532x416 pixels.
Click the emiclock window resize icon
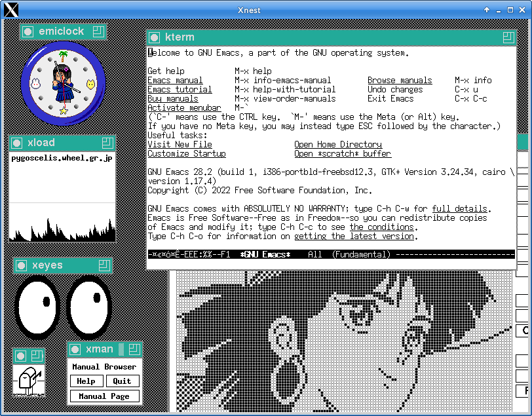click(98, 31)
